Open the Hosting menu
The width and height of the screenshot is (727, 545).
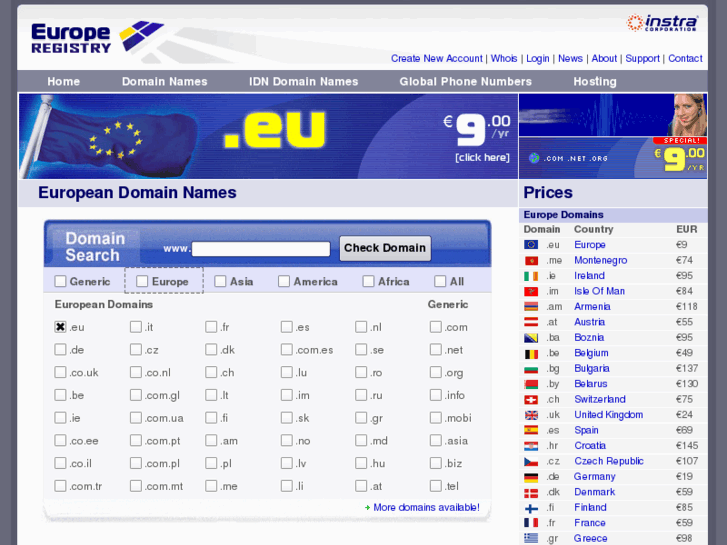[x=595, y=82]
